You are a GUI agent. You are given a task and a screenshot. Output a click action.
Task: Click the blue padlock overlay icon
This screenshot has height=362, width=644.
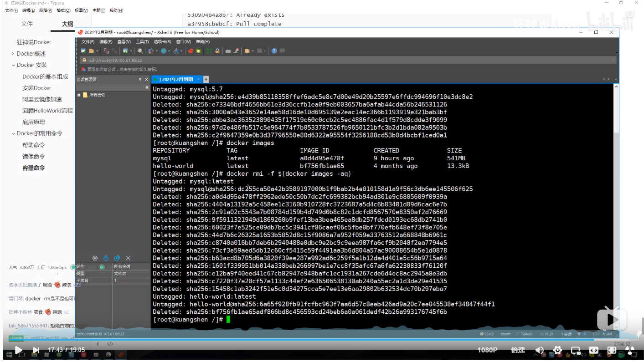[106, 258]
